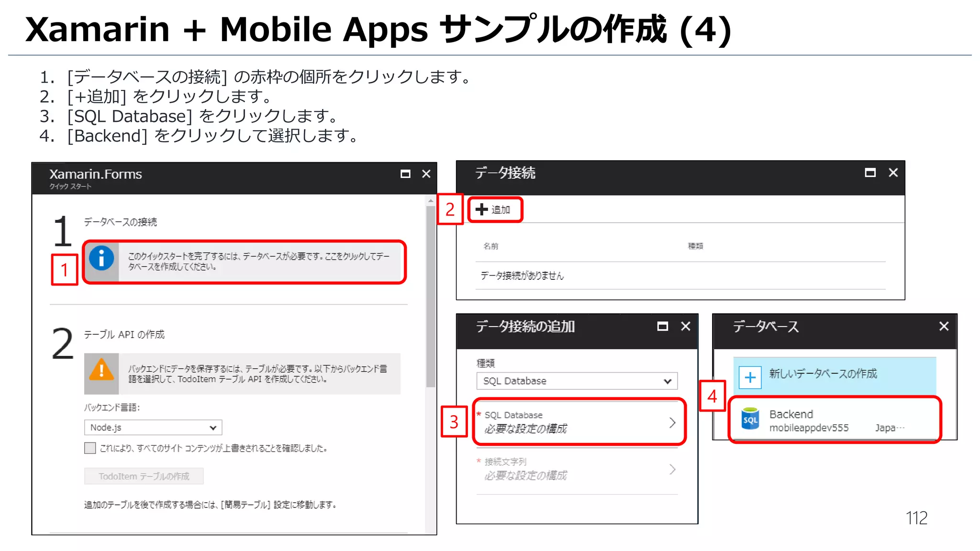Click the Xamarin.Forms blade scrollbar
This screenshot has height=551, width=980.
point(431,297)
